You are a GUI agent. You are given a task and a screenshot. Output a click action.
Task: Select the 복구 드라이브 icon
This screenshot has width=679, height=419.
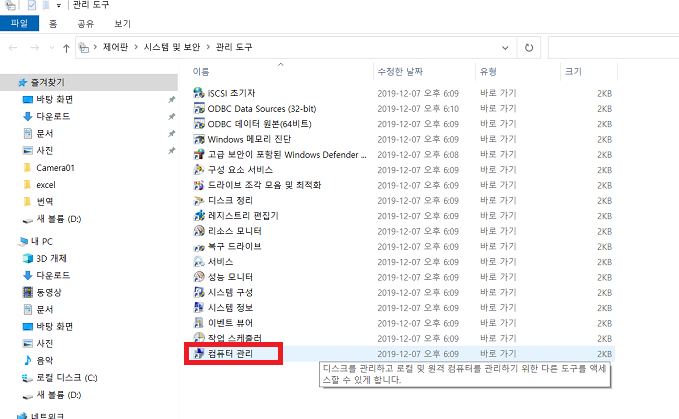pyautogui.click(x=199, y=247)
